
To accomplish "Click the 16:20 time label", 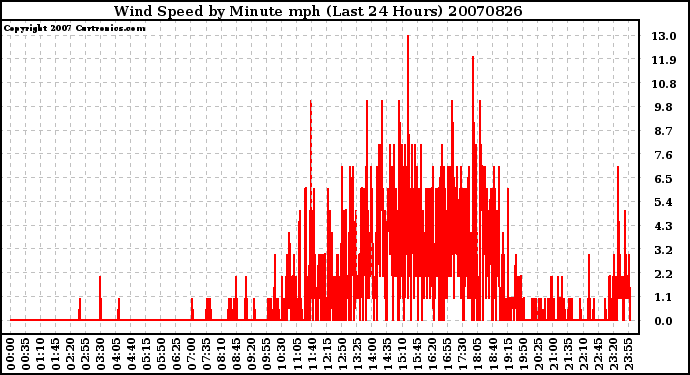I will pyautogui.click(x=433, y=355).
